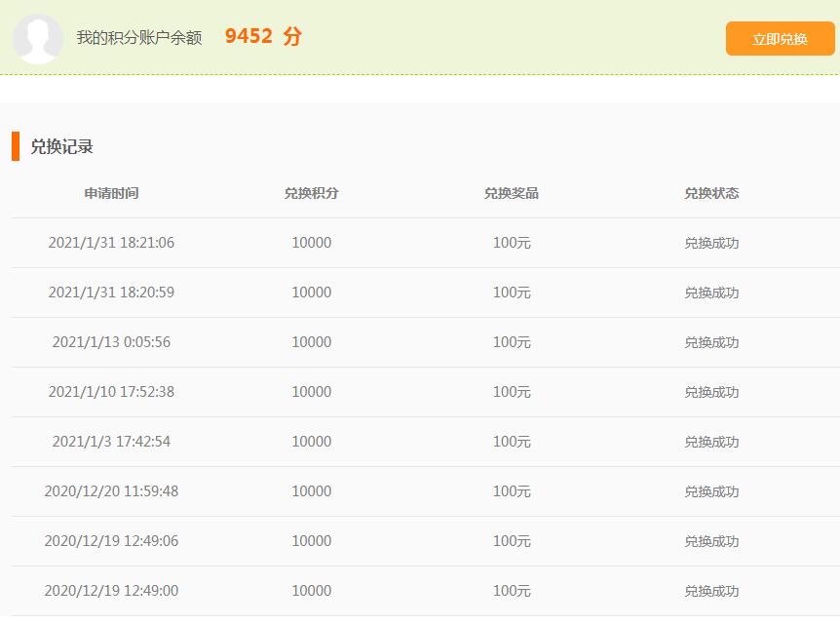This screenshot has width=840, height=625.
Task: Select the 2020/12/19 12:49:06 record
Action: click(111, 541)
